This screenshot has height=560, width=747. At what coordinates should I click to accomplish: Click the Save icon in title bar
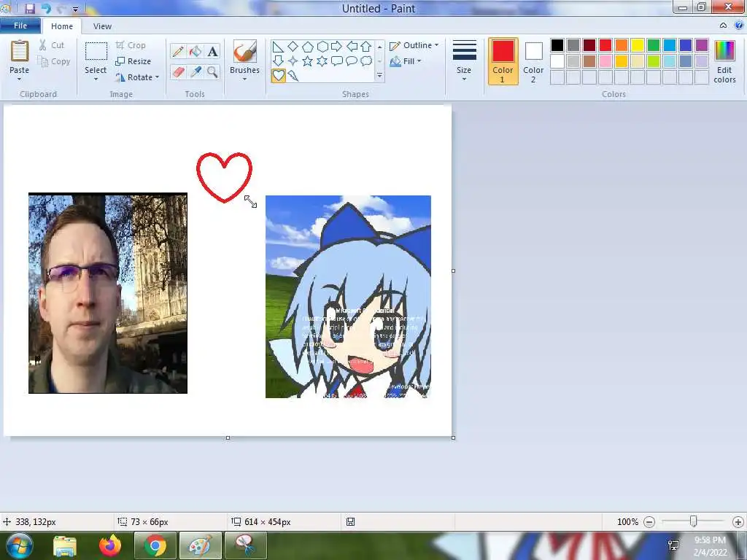30,8
